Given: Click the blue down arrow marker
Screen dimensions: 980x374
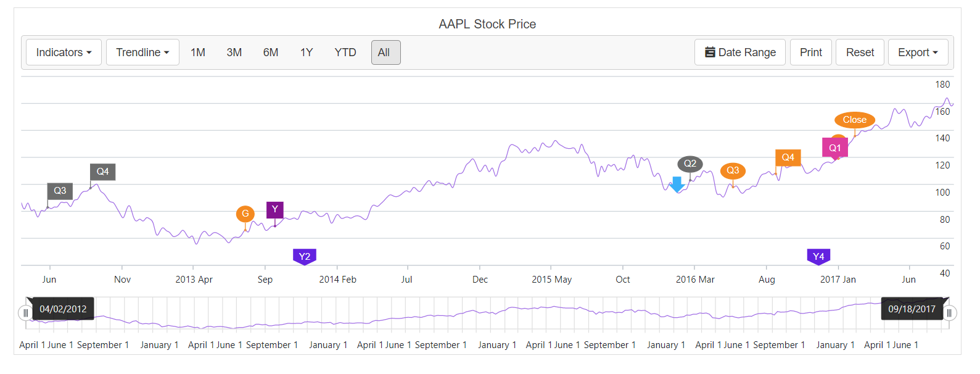Looking at the screenshot, I should (677, 185).
